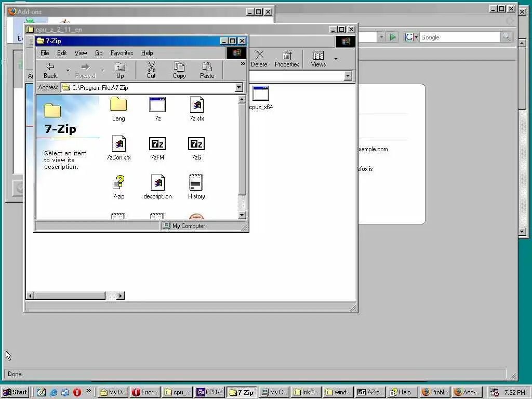Switch to CPU-Z taskbar button
The height and width of the screenshot is (399, 532).
tap(210, 392)
